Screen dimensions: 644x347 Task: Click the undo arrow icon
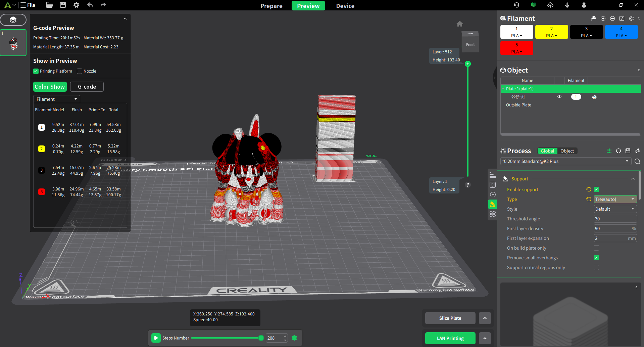pos(90,5)
